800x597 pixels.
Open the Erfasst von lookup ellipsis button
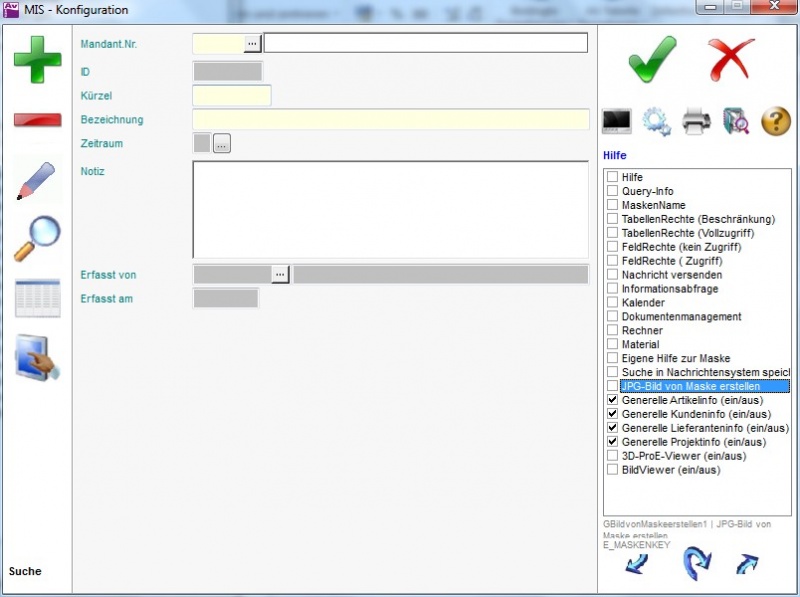[281, 274]
